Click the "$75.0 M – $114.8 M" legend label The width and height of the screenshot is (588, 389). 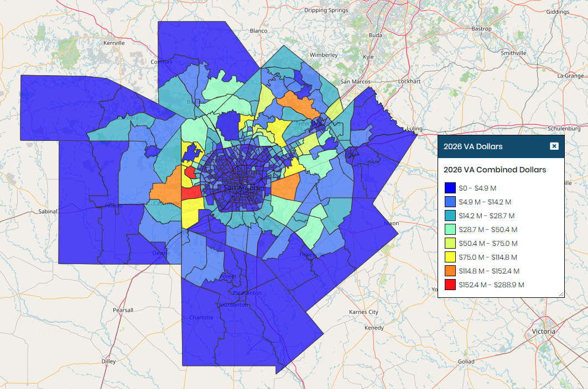click(x=488, y=257)
